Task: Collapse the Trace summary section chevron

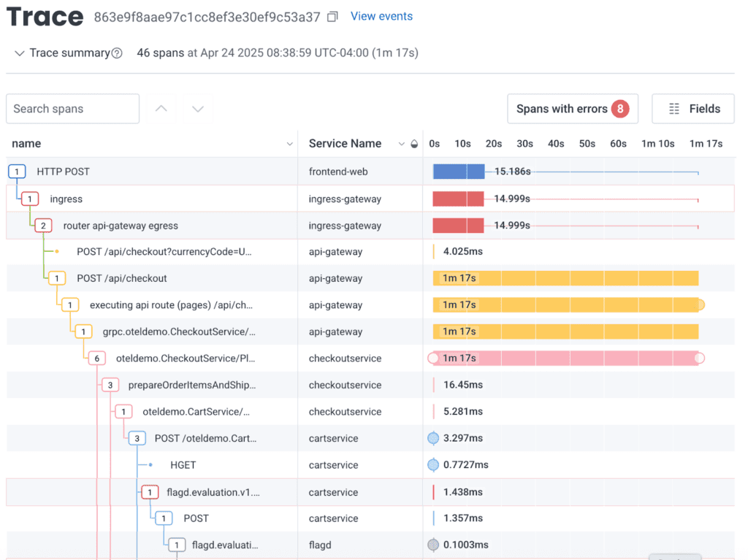Action: coord(19,53)
